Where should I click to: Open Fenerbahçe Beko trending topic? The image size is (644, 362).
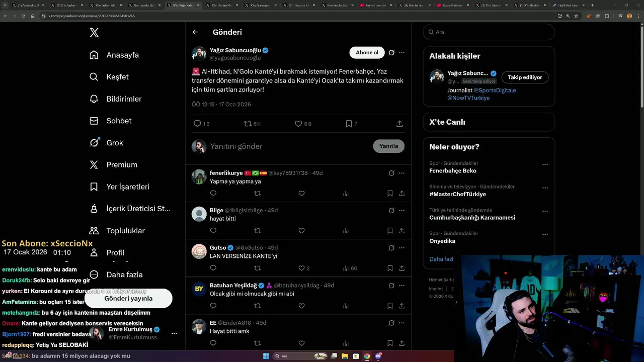pyautogui.click(x=453, y=171)
